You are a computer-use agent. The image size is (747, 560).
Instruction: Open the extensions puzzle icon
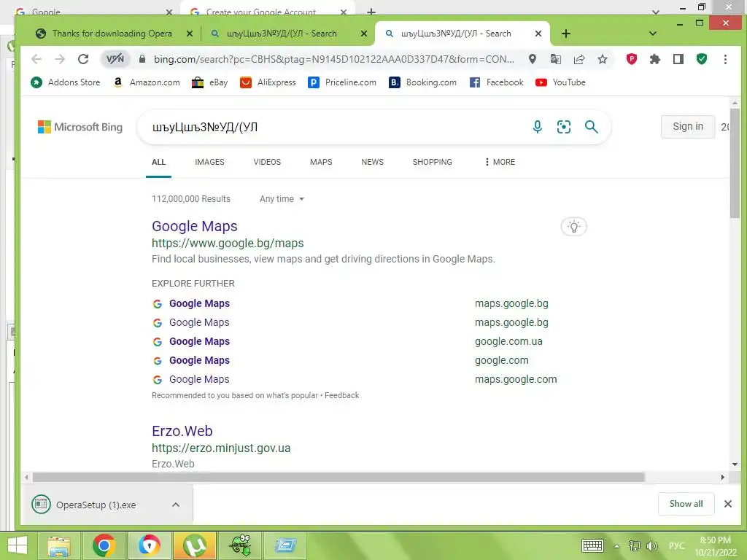click(655, 59)
